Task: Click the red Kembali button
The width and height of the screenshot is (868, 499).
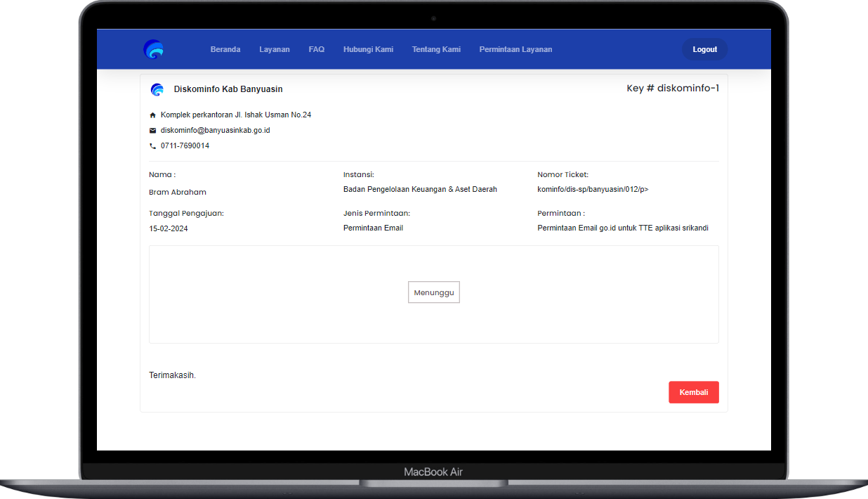Action: pos(694,392)
